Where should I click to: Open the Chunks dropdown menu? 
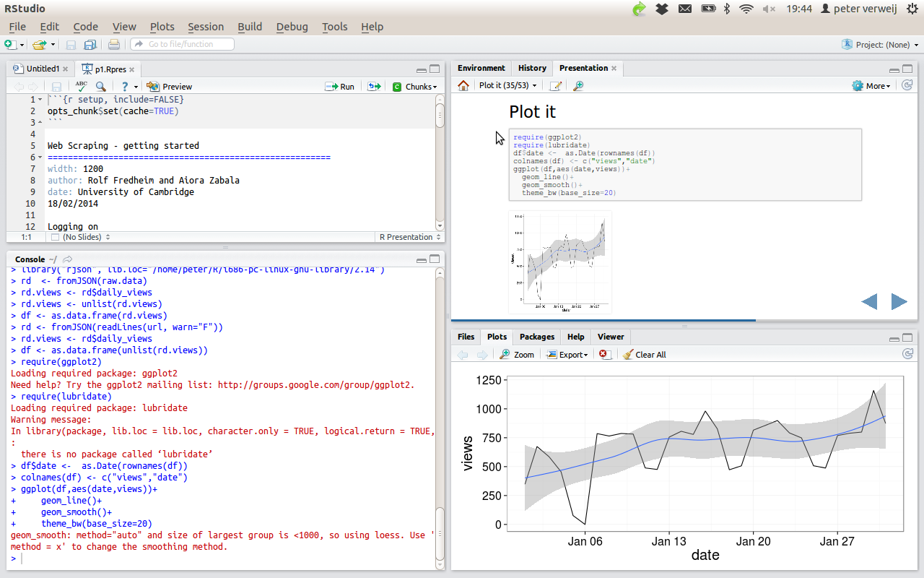(415, 87)
